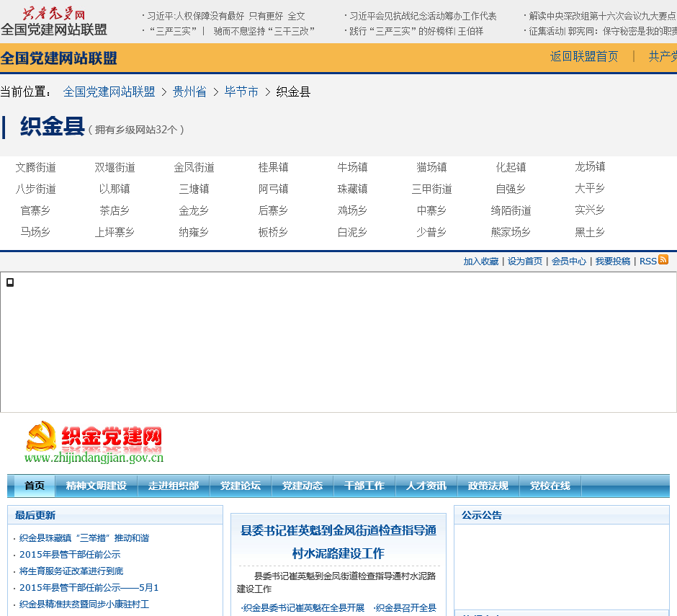Click the 设为首页 link
Image resolution: width=677 pixels, height=616 pixels.
[525, 262]
